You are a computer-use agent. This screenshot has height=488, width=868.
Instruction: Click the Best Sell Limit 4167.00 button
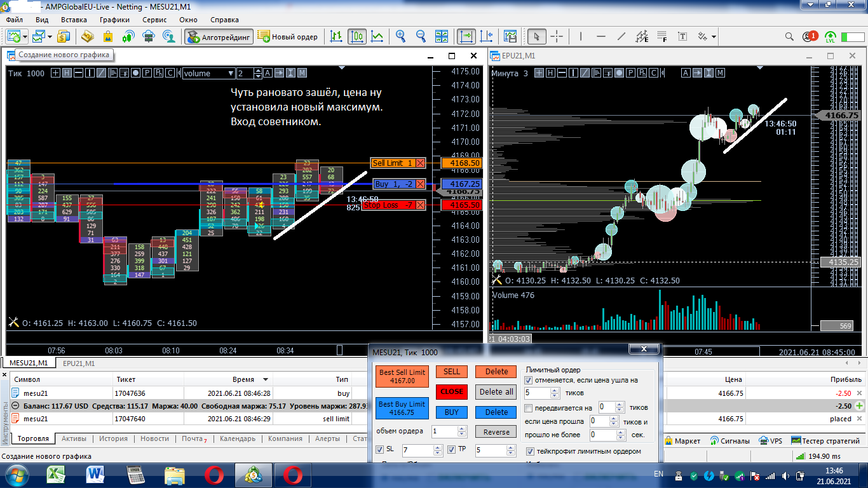point(402,377)
